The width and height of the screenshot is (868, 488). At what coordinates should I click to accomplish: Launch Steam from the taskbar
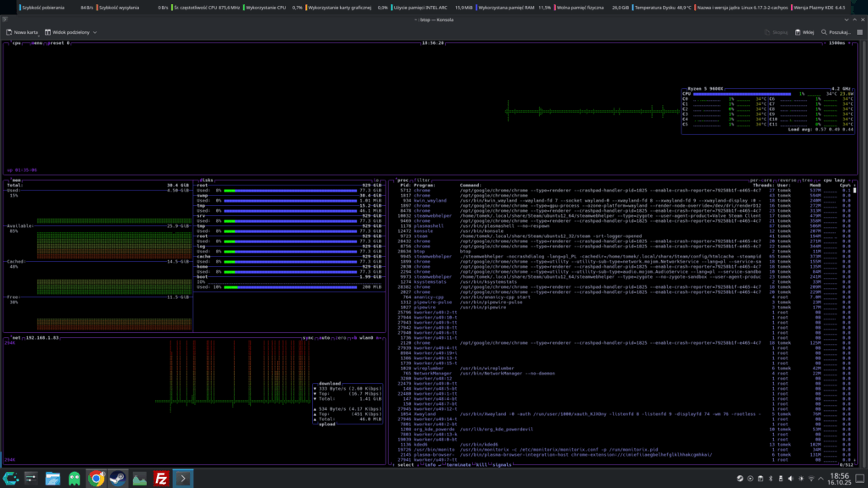tap(117, 479)
